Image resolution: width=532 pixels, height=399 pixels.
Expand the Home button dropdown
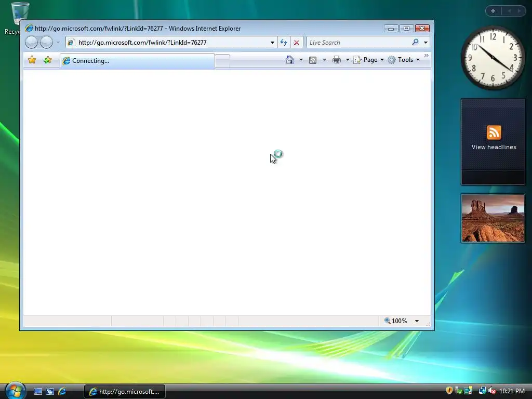[x=301, y=60]
